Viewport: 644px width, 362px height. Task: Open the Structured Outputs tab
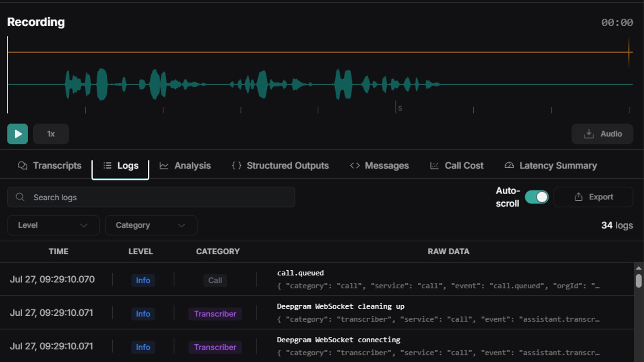click(x=280, y=166)
